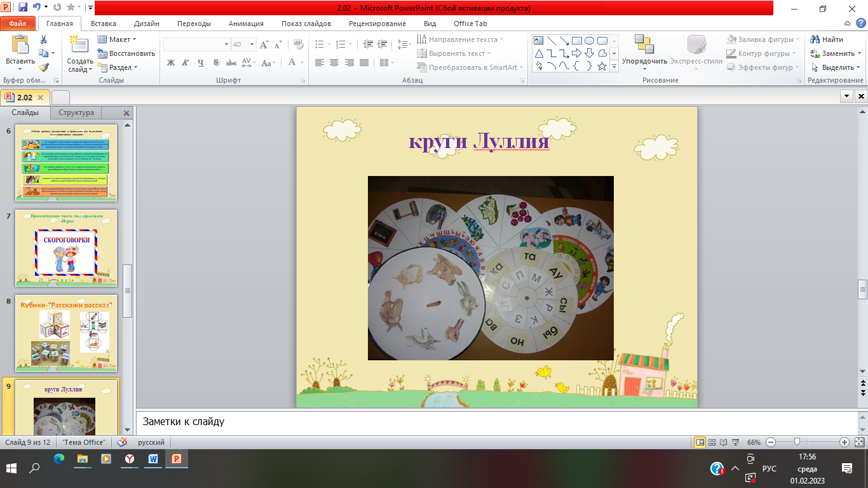Click Заменить to replace text
The height and width of the screenshot is (488, 868).
(x=835, y=53)
